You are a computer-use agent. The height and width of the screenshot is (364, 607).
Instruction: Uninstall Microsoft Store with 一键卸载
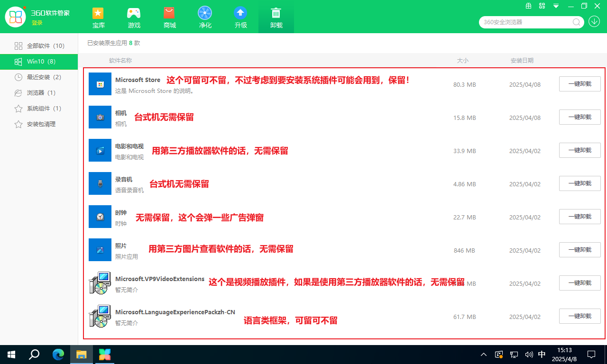click(579, 84)
